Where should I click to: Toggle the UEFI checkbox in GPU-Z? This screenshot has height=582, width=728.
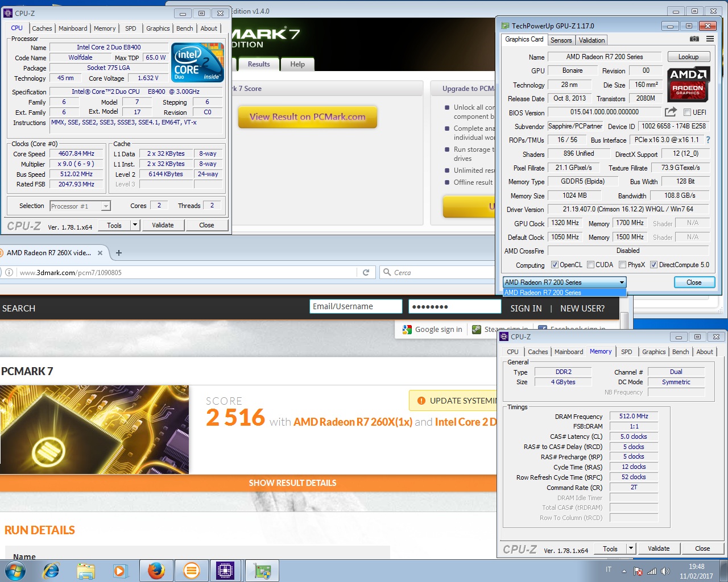coord(687,113)
